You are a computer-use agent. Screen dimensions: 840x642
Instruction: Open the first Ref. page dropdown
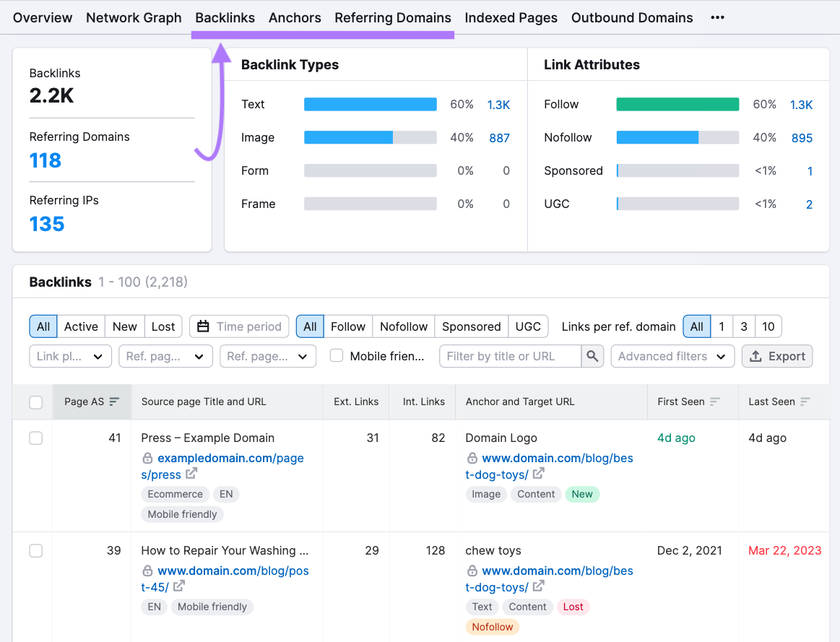coord(164,356)
